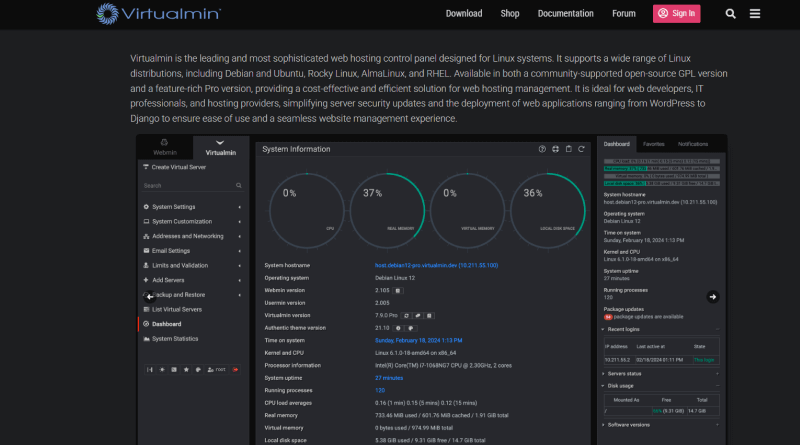Click the Time on system date link
800x445 pixels.
(x=418, y=340)
